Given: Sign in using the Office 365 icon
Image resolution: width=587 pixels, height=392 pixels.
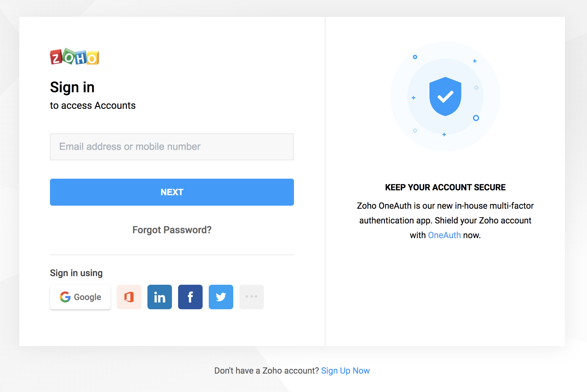Looking at the screenshot, I should pos(129,297).
